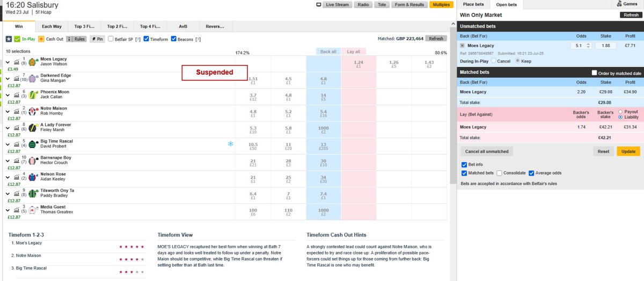Enable the Consolidate checkbox

coord(500,173)
